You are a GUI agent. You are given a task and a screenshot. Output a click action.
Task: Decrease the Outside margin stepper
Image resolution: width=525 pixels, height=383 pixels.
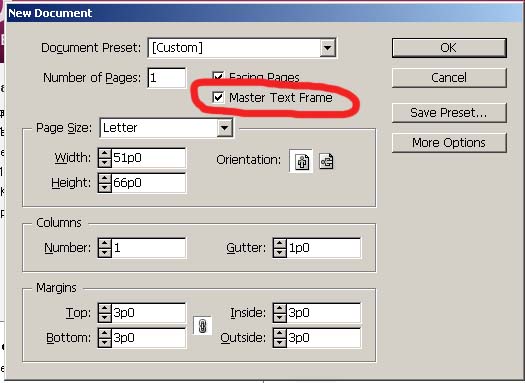coord(280,342)
